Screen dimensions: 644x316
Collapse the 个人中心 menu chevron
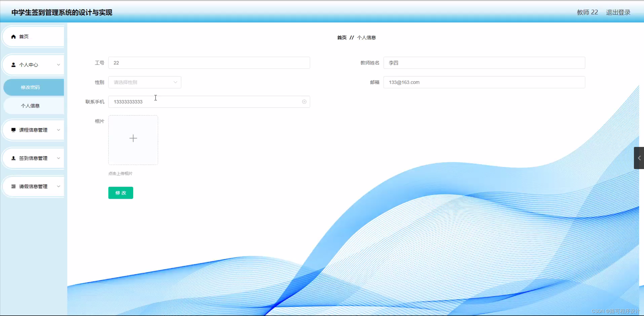[x=58, y=65]
